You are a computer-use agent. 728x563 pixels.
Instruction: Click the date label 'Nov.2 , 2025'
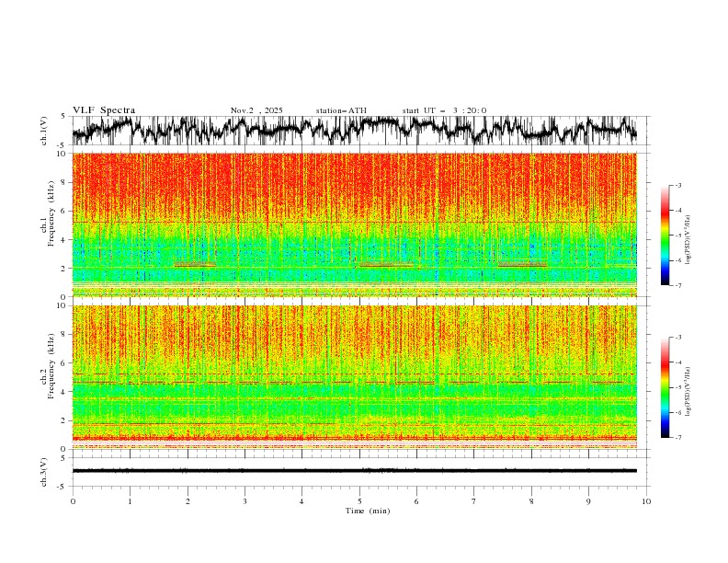coord(256,110)
